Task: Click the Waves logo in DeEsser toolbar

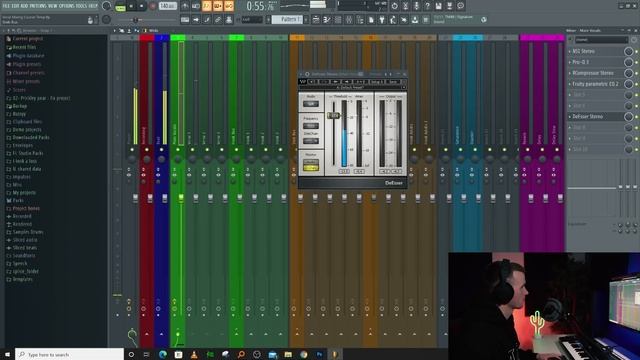Action: coord(302,82)
